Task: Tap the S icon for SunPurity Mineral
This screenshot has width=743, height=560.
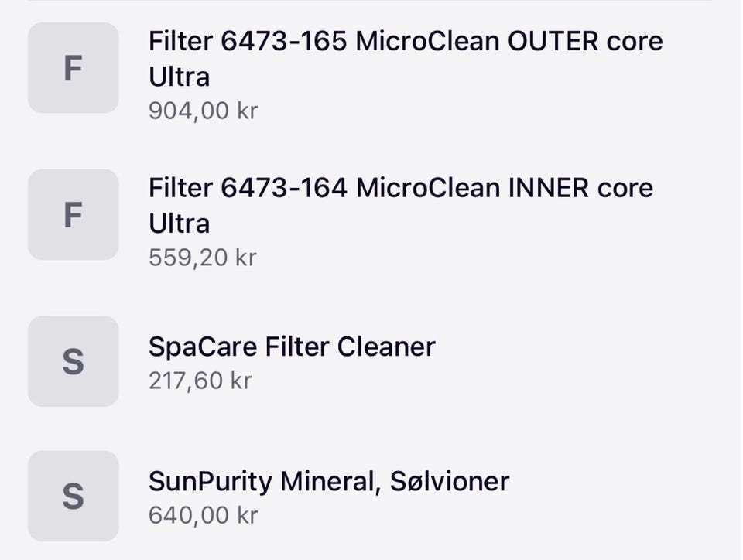Action: [x=74, y=496]
